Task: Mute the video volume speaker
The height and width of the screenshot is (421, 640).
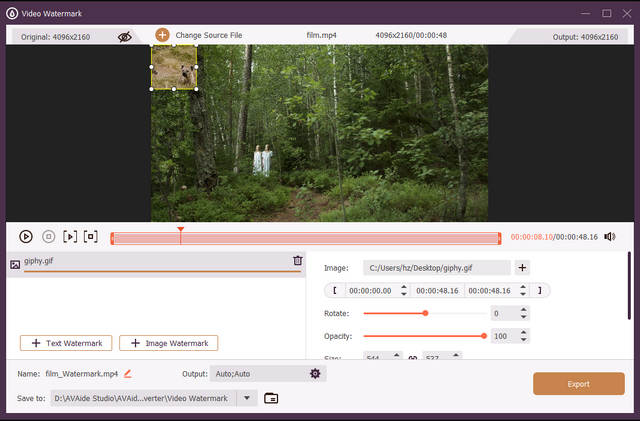Action: point(610,237)
